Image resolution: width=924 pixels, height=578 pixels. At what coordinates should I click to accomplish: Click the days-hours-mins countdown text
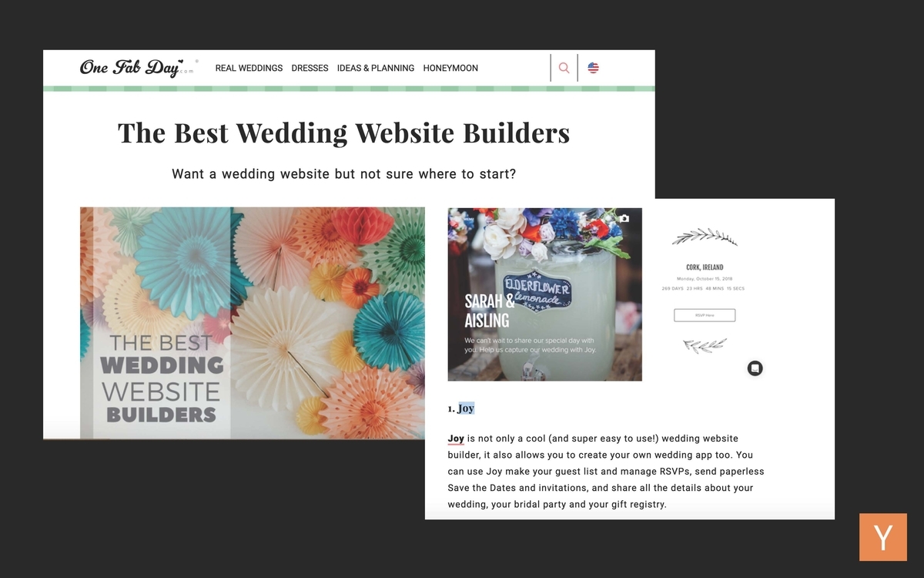(703, 288)
